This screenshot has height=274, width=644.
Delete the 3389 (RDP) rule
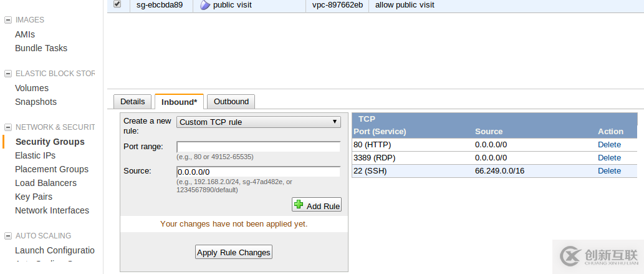pos(609,157)
